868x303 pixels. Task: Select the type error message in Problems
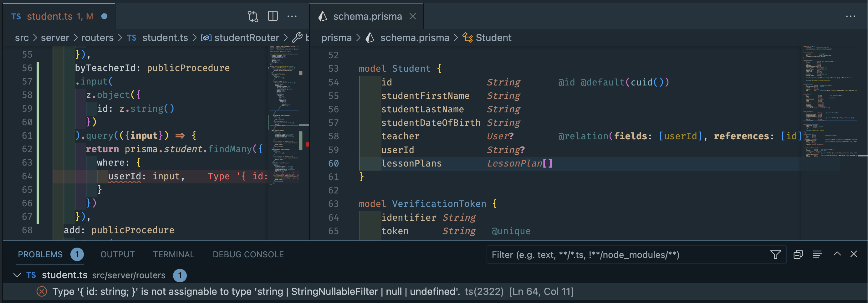pyautogui.click(x=256, y=291)
